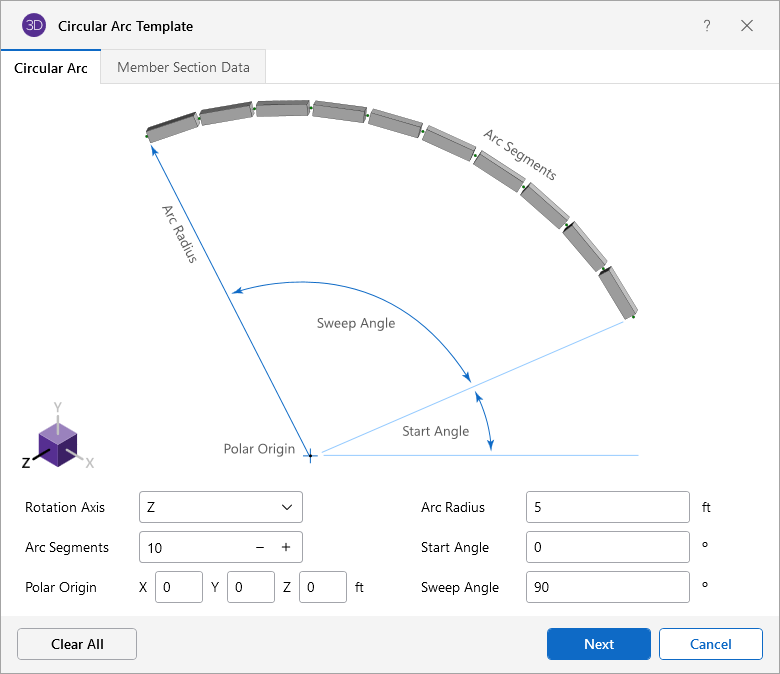Screen dimensions: 780x674
Task: Close the Circular Arc Template dialog
Action: [747, 26]
